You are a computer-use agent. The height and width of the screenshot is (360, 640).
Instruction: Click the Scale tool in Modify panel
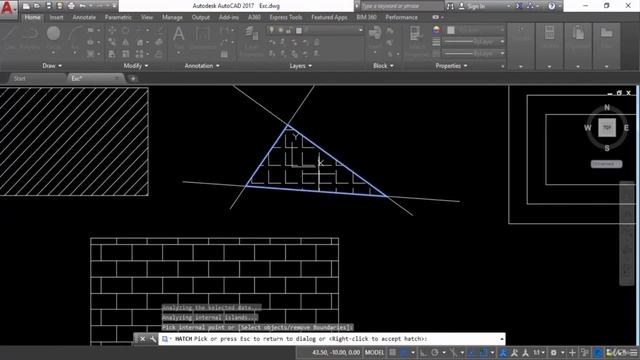[x=125, y=54]
